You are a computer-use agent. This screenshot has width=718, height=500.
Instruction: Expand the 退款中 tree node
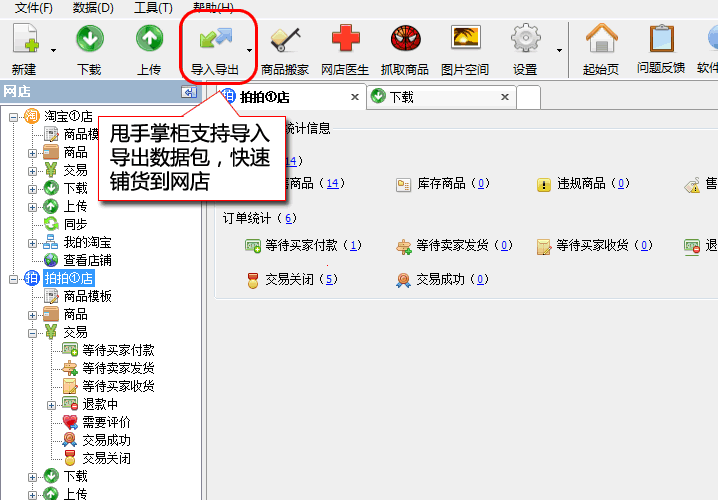coord(51,405)
